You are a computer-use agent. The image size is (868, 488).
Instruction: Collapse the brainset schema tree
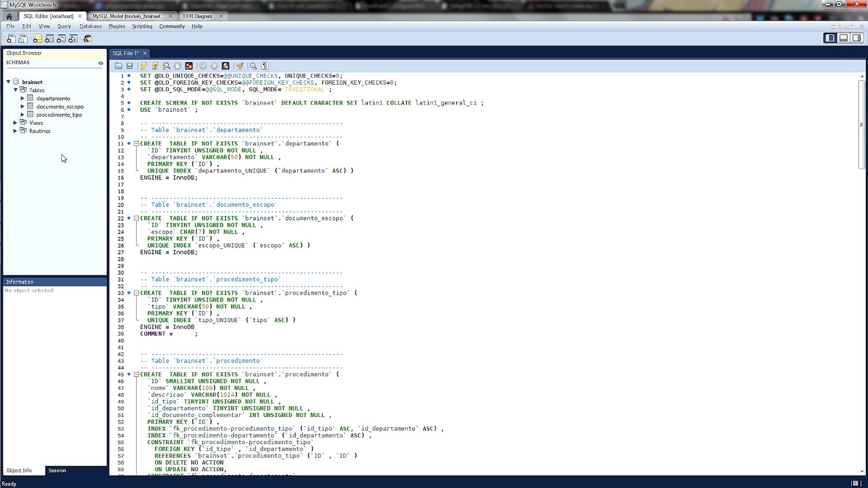tap(8, 82)
